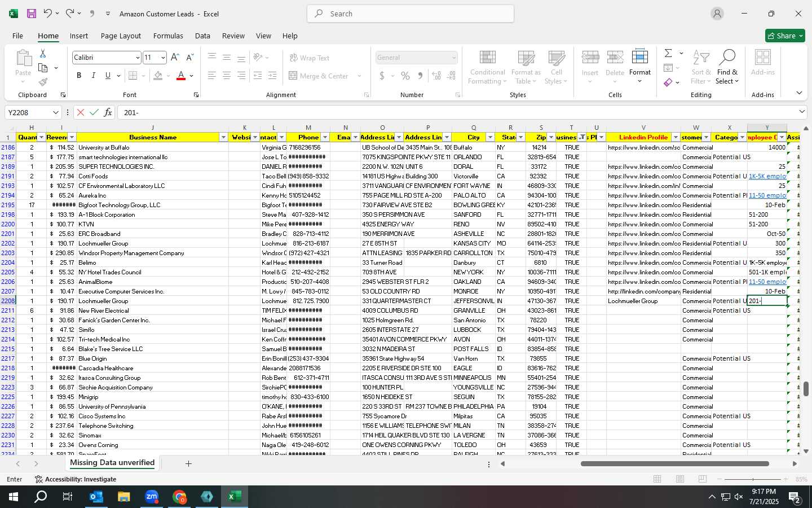Open Sort & Filter menu

click(x=701, y=68)
